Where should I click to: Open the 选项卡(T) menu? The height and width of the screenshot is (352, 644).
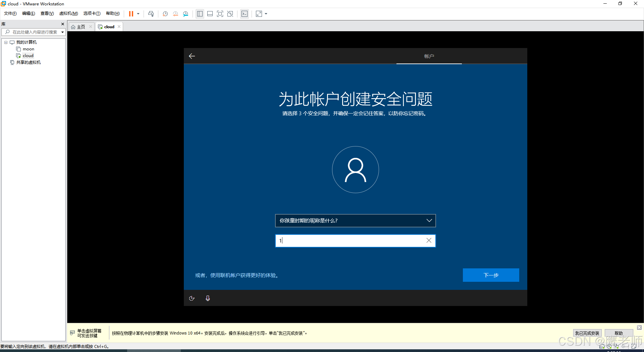[92, 13]
